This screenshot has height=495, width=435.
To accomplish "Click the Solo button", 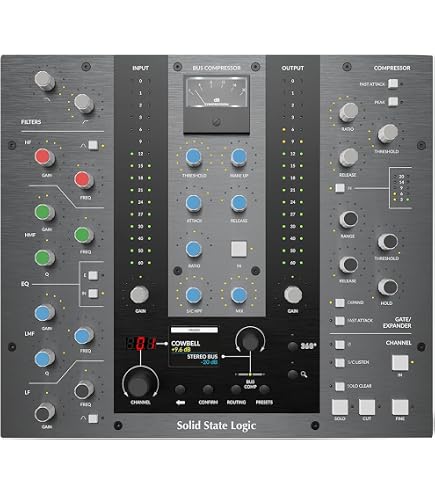I will coord(340,407).
